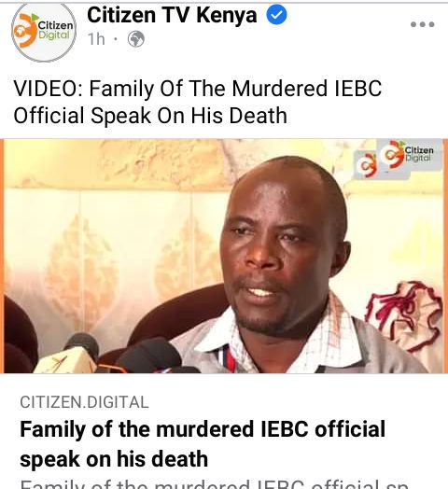Click the 1h post timestamp

(96, 39)
